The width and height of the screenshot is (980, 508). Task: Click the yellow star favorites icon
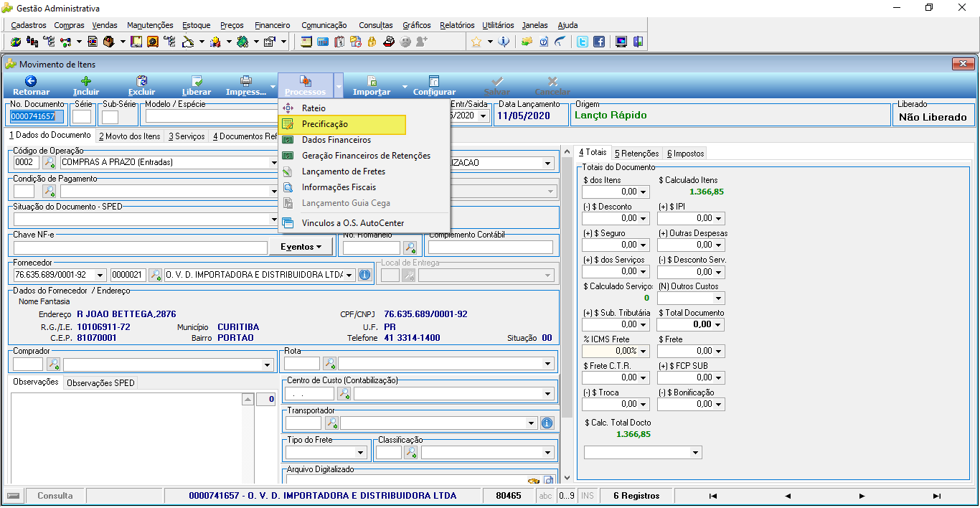point(476,42)
